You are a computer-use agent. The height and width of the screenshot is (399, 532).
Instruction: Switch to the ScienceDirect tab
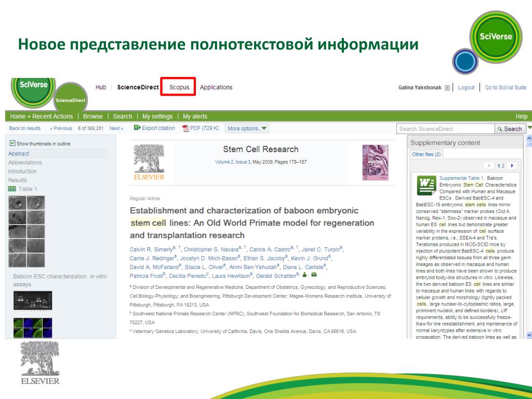coord(138,87)
